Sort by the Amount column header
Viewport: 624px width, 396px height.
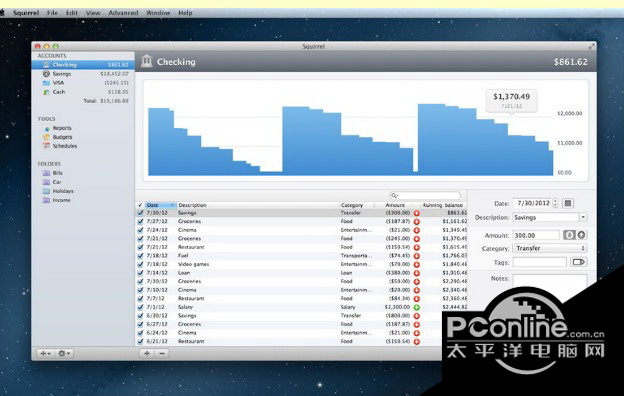[393, 205]
